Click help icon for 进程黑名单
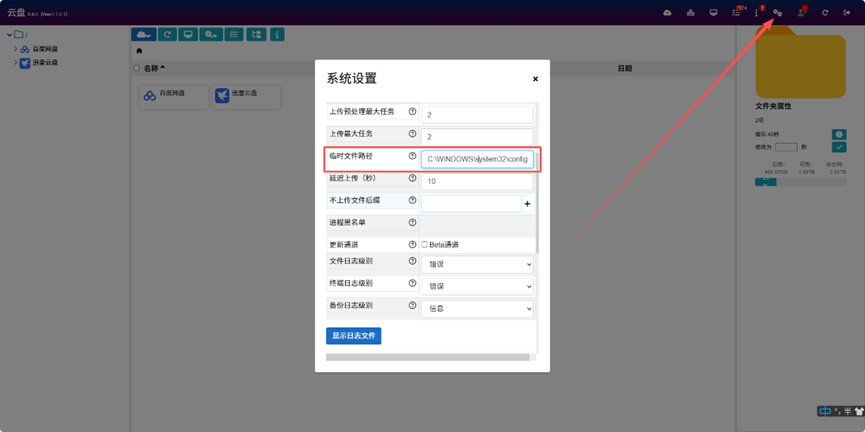Viewport: 865px width, 432px height. [412, 222]
